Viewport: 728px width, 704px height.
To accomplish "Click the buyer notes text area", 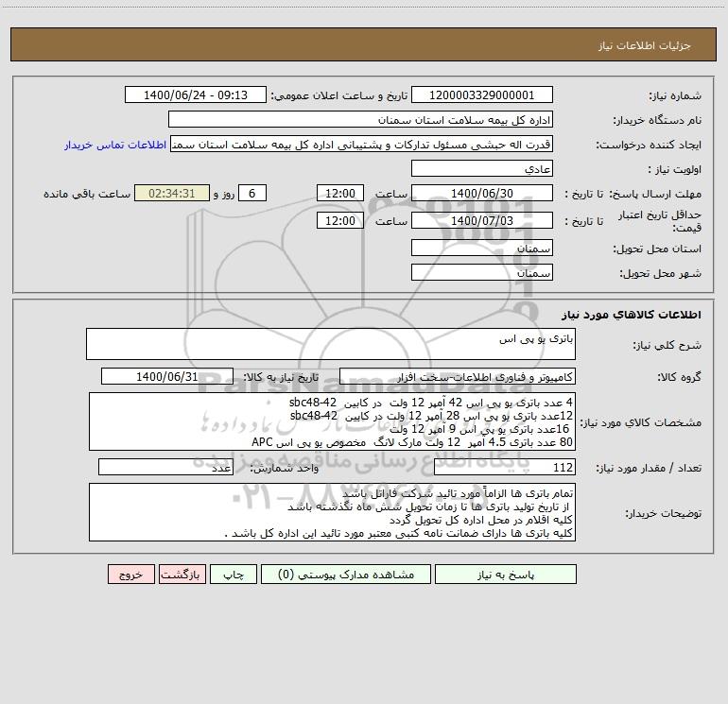I will (332, 512).
